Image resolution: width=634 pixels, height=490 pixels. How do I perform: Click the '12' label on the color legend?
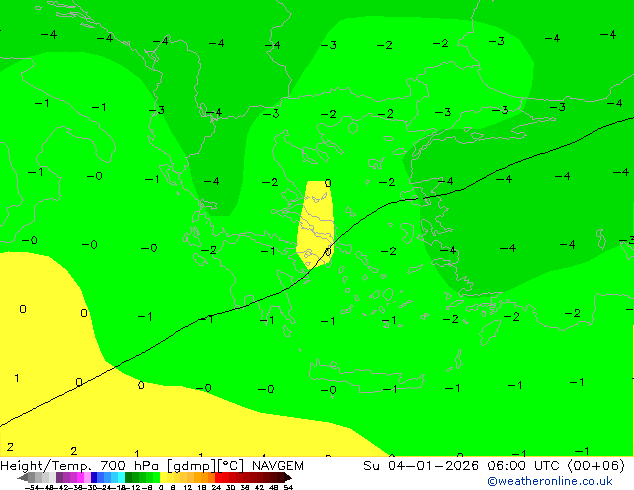tap(188, 488)
